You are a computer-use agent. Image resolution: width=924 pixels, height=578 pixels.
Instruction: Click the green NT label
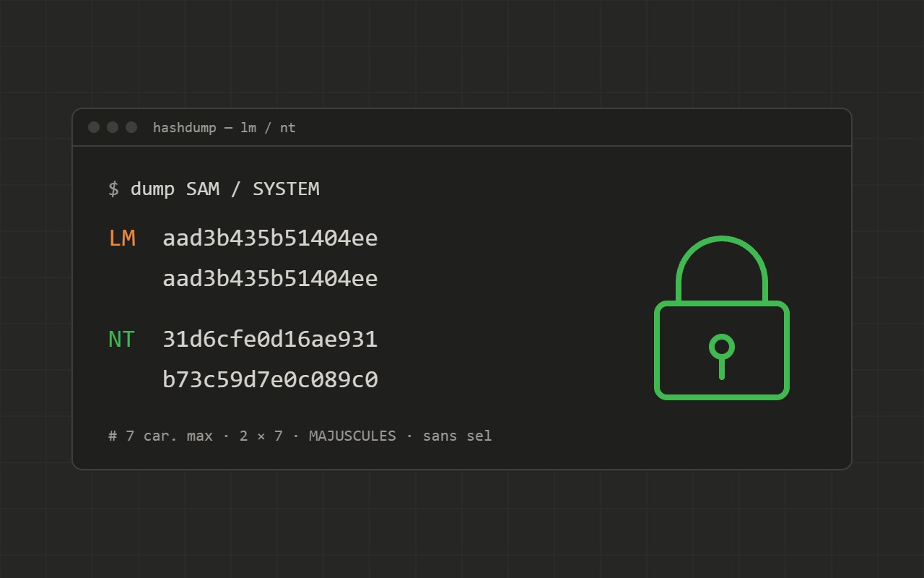click(x=122, y=340)
